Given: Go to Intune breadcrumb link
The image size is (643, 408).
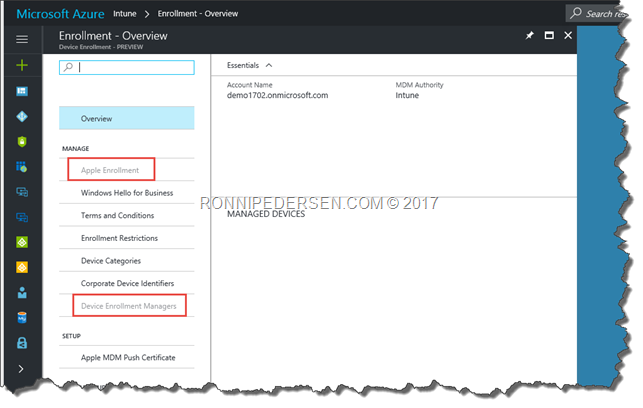Looking at the screenshot, I should pos(125,14).
